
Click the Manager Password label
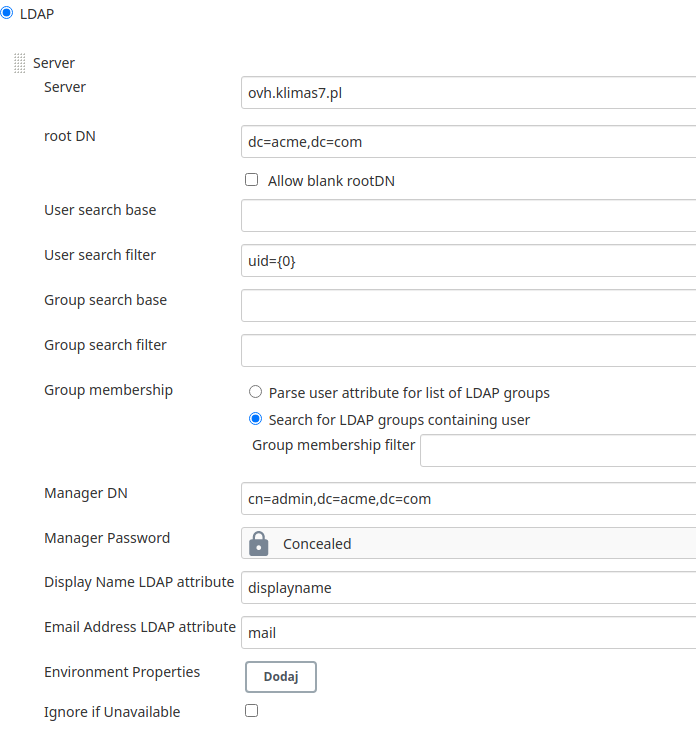point(107,538)
